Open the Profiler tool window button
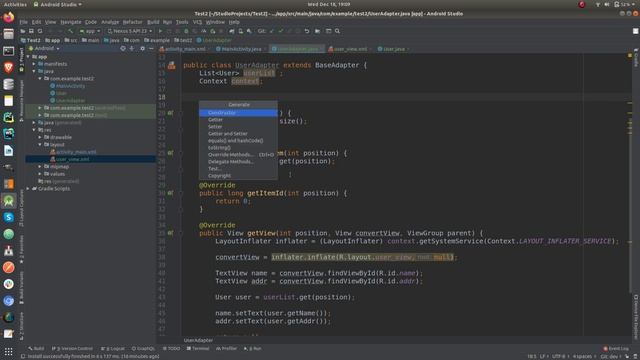 click(227, 349)
